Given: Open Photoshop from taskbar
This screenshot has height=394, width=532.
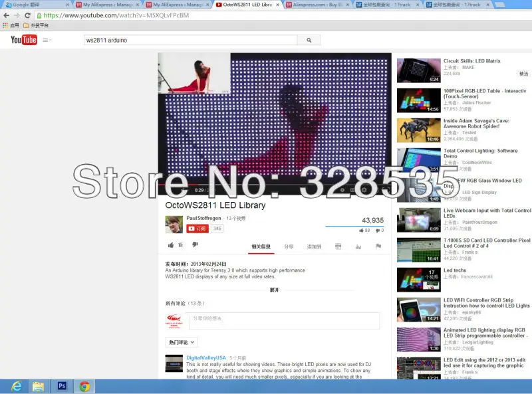Looking at the screenshot, I should 62,386.
